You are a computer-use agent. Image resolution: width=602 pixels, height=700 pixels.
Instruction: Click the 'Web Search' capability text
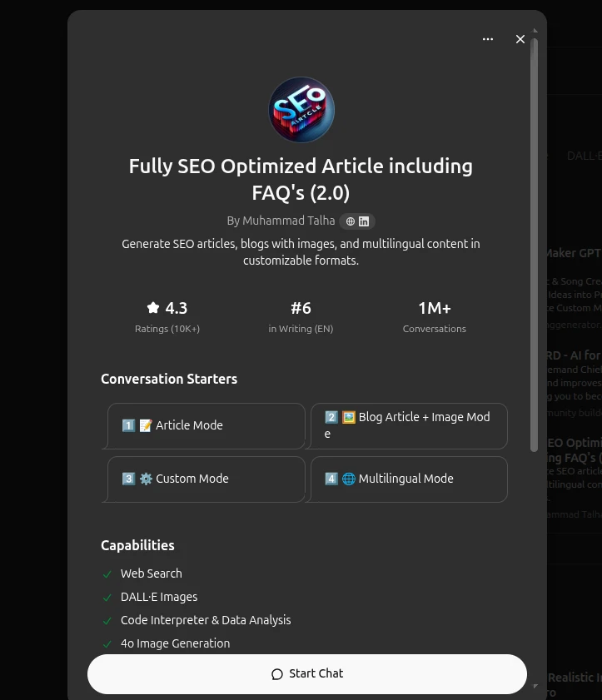[152, 573]
